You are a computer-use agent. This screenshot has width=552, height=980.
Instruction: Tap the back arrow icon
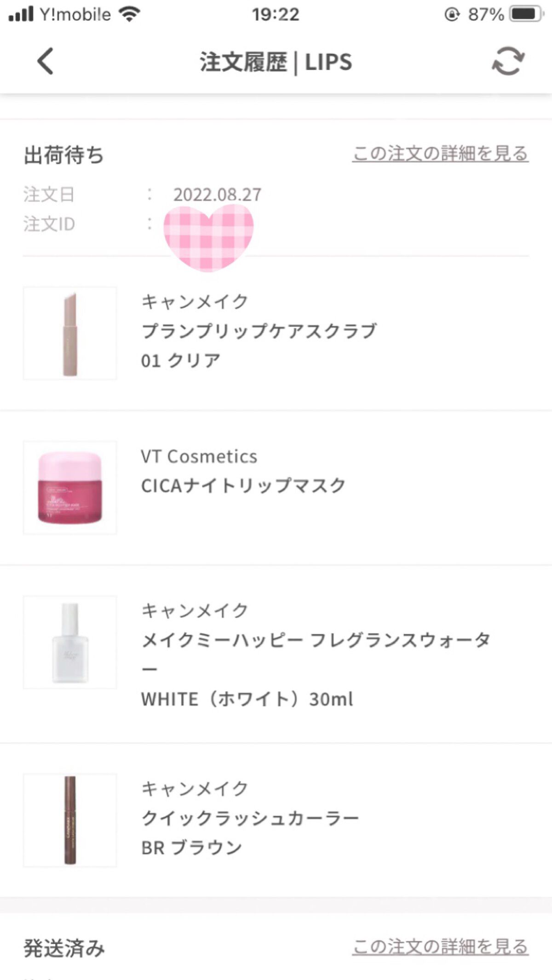point(45,61)
